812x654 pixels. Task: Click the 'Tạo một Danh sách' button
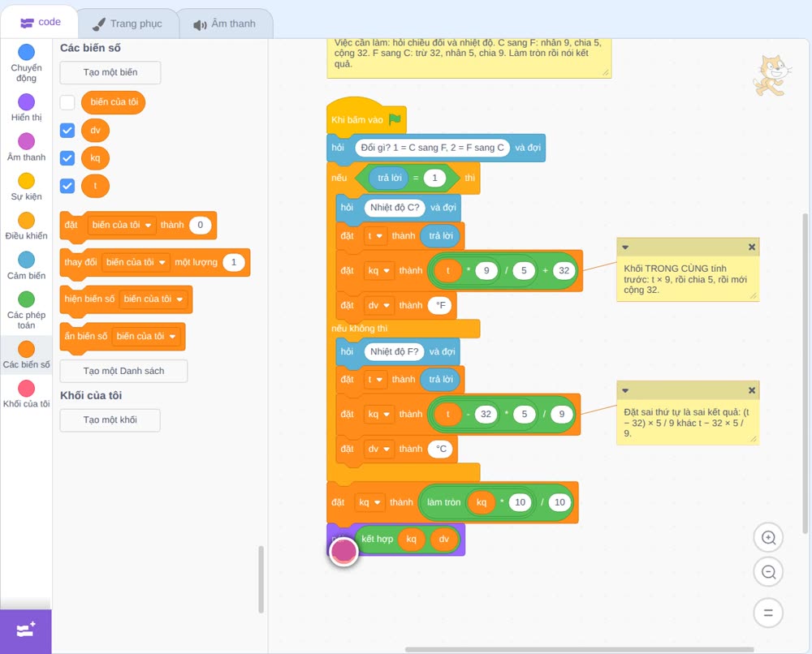pos(123,371)
